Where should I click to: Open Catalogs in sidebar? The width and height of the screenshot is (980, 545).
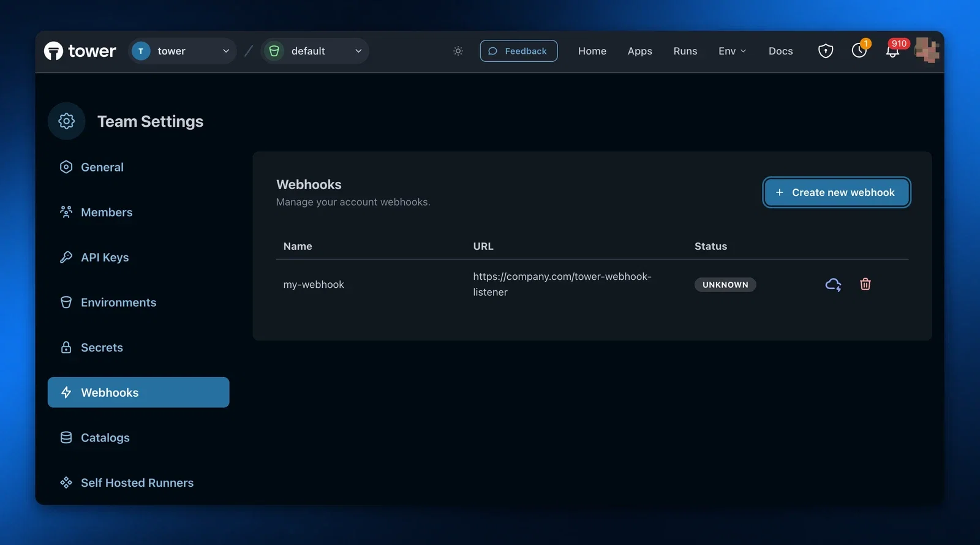138,437
